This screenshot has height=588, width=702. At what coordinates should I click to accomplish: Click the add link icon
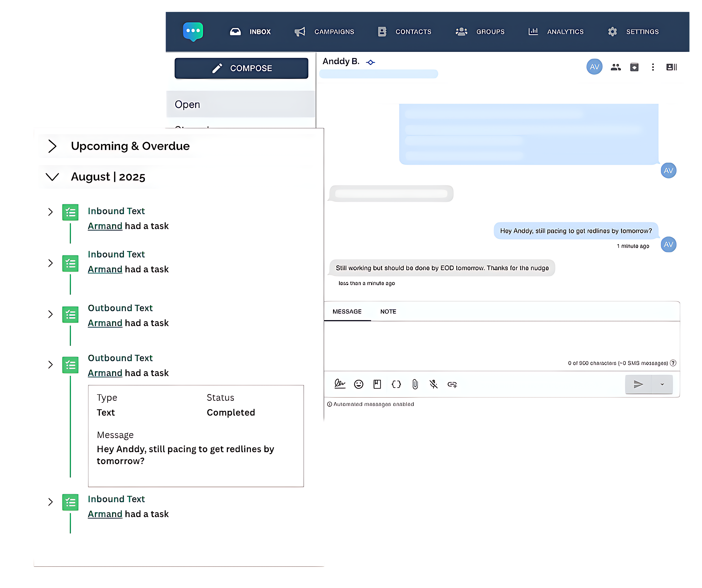point(452,384)
